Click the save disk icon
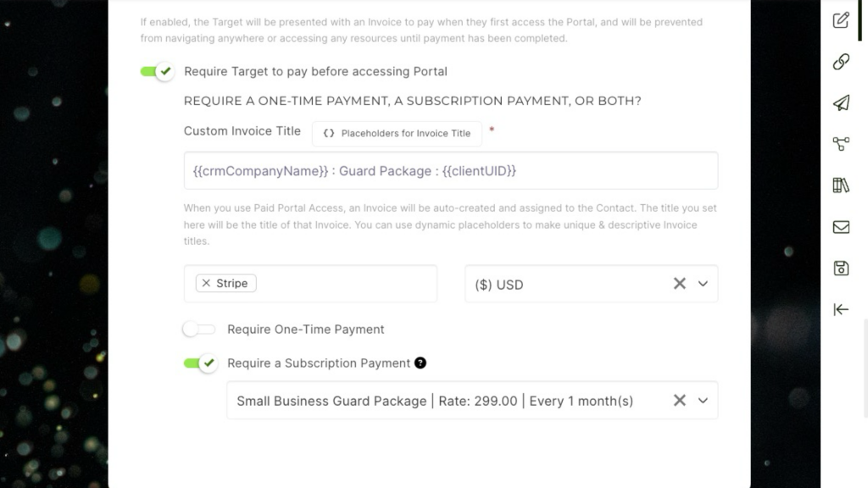The image size is (868, 488). click(841, 269)
